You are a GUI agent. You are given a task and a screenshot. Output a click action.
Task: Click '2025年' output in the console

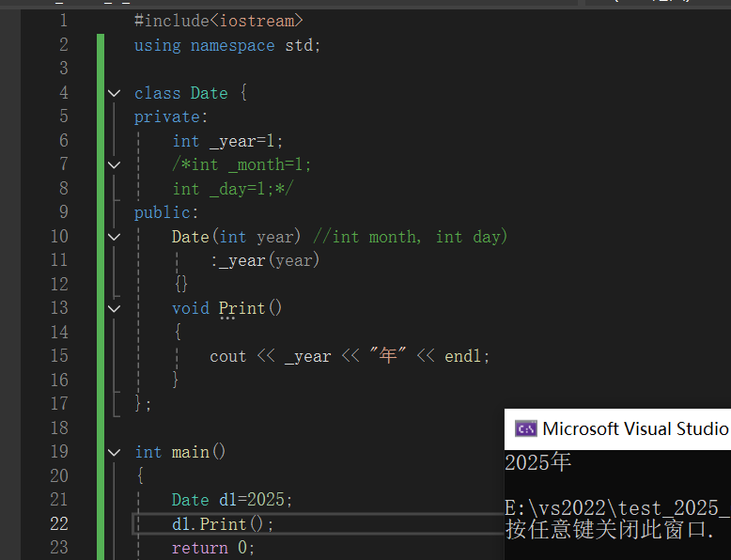[x=538, y=462]
